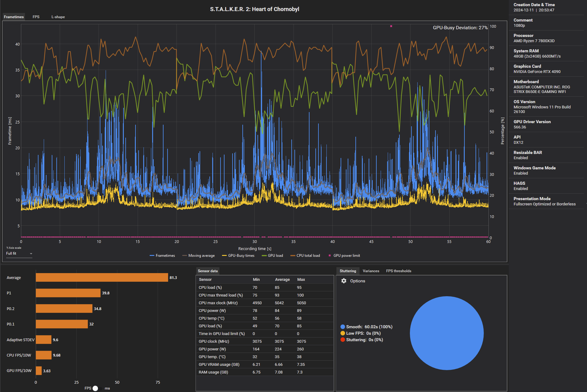
Task: Open the stuttering Options gear icon
Action: click(344, 281)
